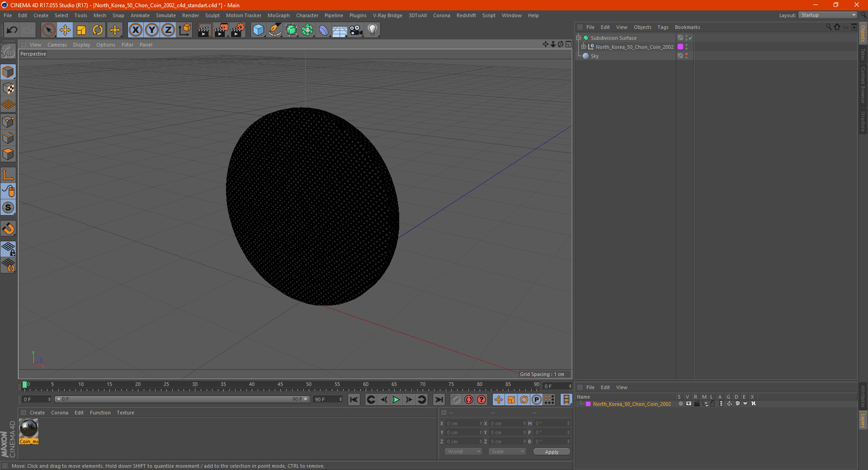The height and width of the screenshot is (470, 868).
Task: Click the Apply button
Action: (552, 451)
